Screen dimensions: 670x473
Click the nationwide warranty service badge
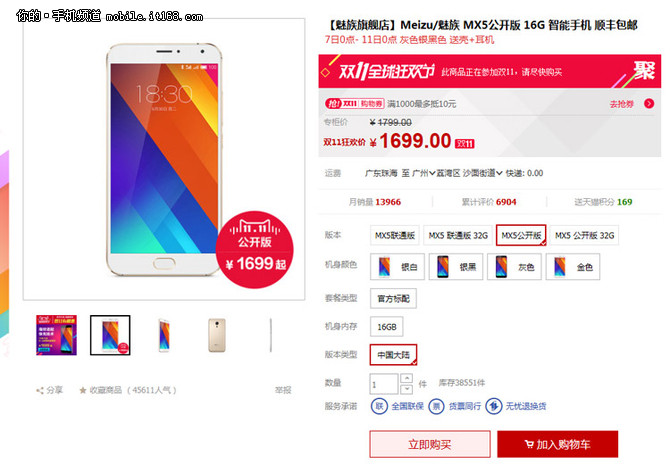379,406
